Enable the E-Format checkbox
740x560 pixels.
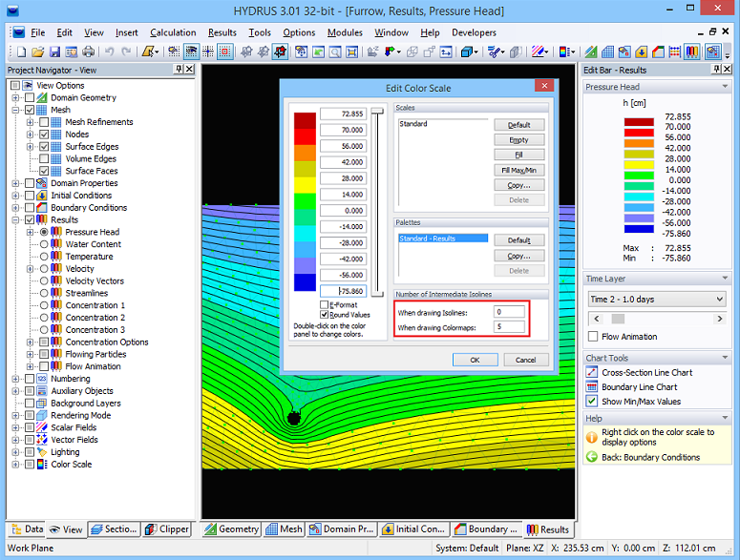click(325, 305)
